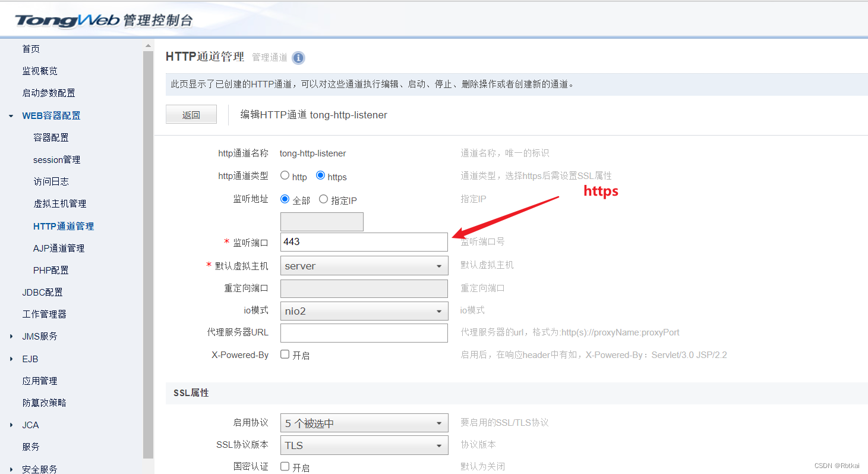Open 启动参数配置 in the sidebar
868x474 pixels.
pos(49,93)
